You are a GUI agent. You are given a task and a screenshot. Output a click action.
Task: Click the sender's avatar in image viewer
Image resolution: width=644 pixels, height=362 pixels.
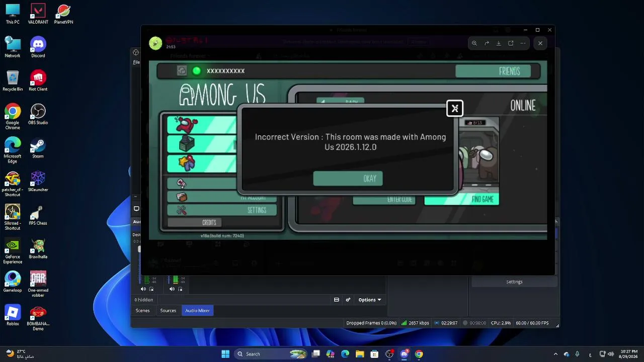point(155,43)
